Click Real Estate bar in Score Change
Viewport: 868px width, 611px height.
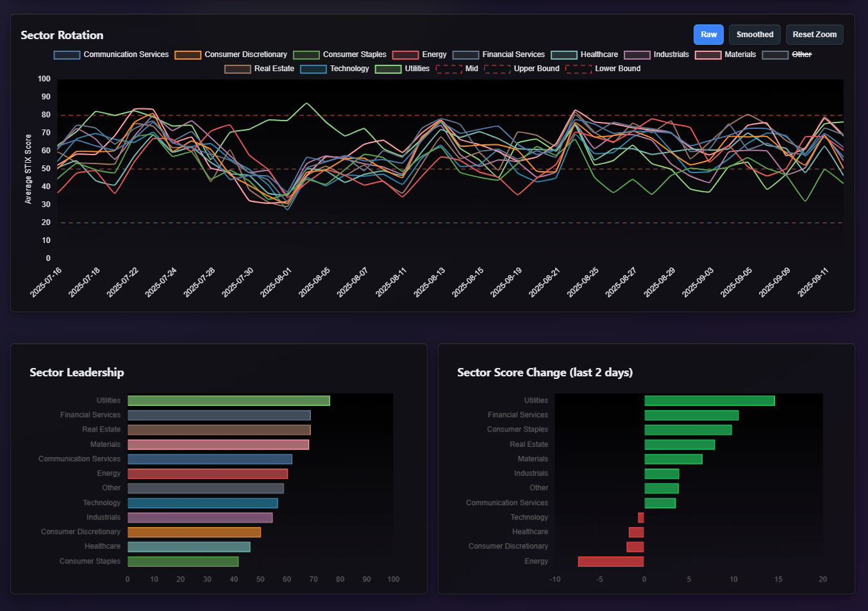tap(680, 445)
